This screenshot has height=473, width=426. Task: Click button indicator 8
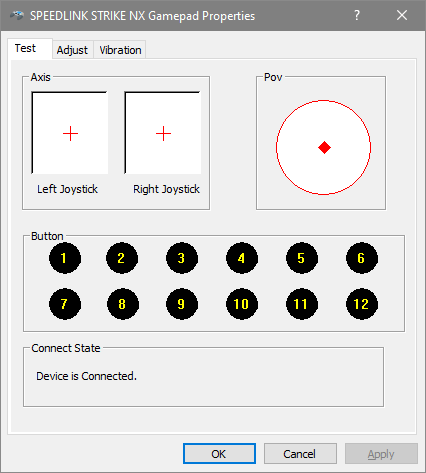tap(123, 304)
